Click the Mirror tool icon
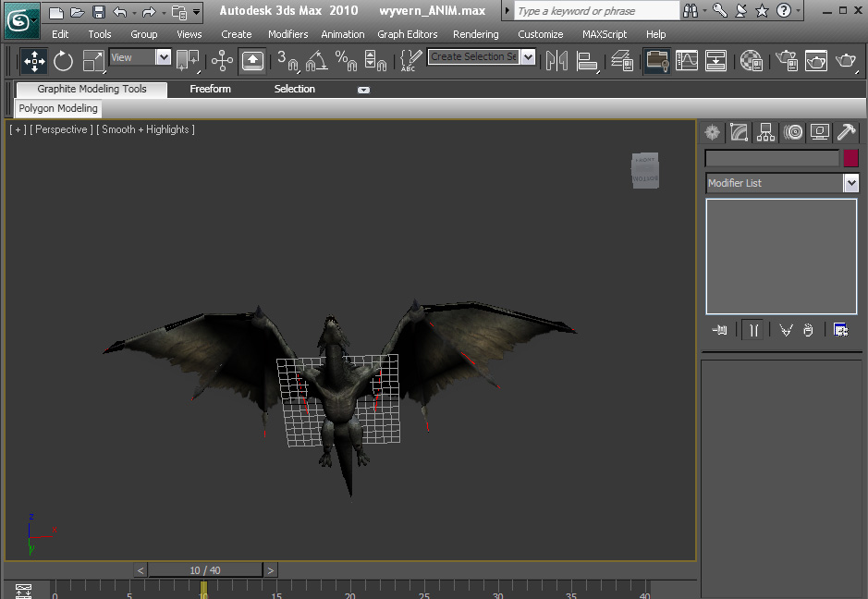 tap(556, 61)
